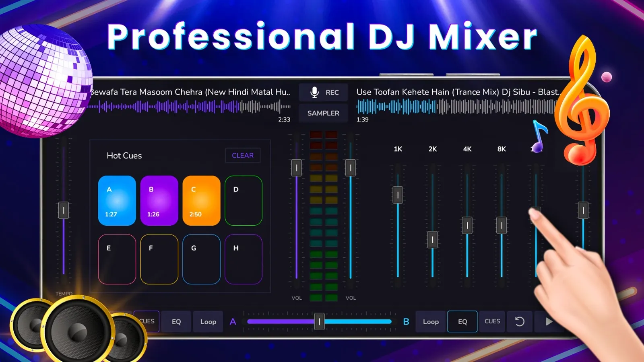The height and width of the screenshot is (362, 644).
Task: Set empty hot cue pad E
Action: click(x=117, y=259)
